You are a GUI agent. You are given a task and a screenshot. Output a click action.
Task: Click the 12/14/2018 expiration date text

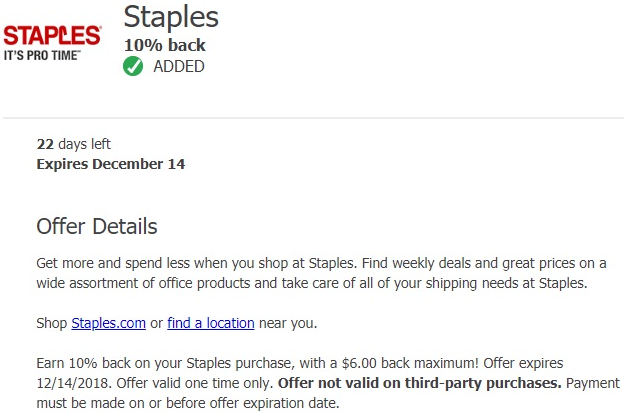point(74,383)
